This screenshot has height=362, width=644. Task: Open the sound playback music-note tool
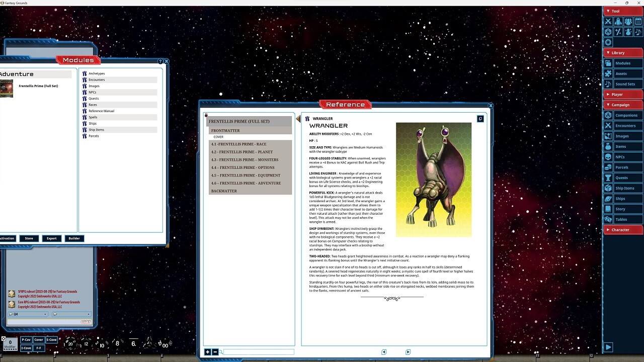point(638,32)
